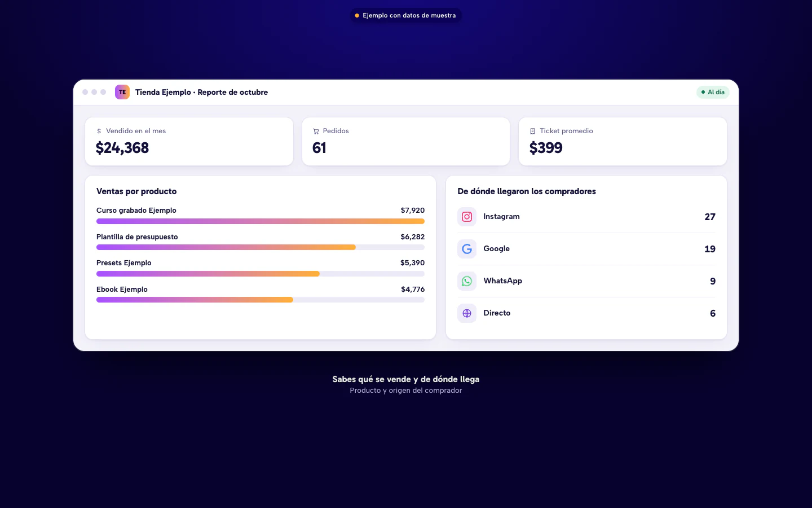Click the TE store logo icon
Screen dimensions: 812x508
pyautogui.click(x=122, y=92)
